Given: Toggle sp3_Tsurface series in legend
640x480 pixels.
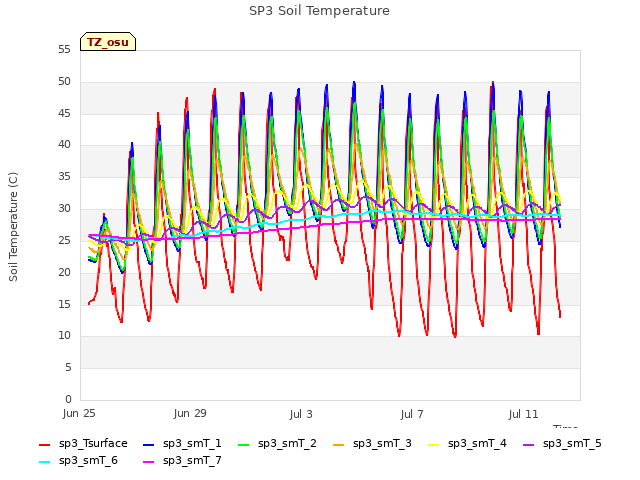Looking at the screenshot, I should tap(83, 443).
